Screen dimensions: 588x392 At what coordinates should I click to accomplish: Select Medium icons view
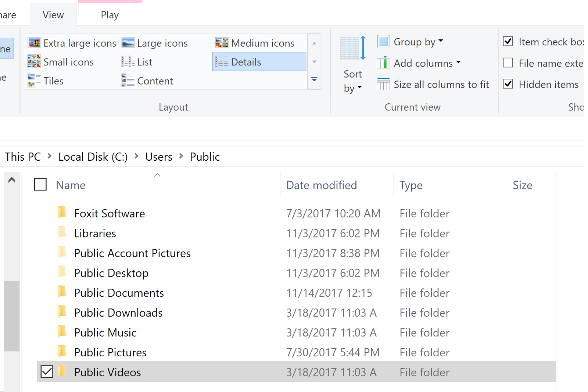click(262, 43)
